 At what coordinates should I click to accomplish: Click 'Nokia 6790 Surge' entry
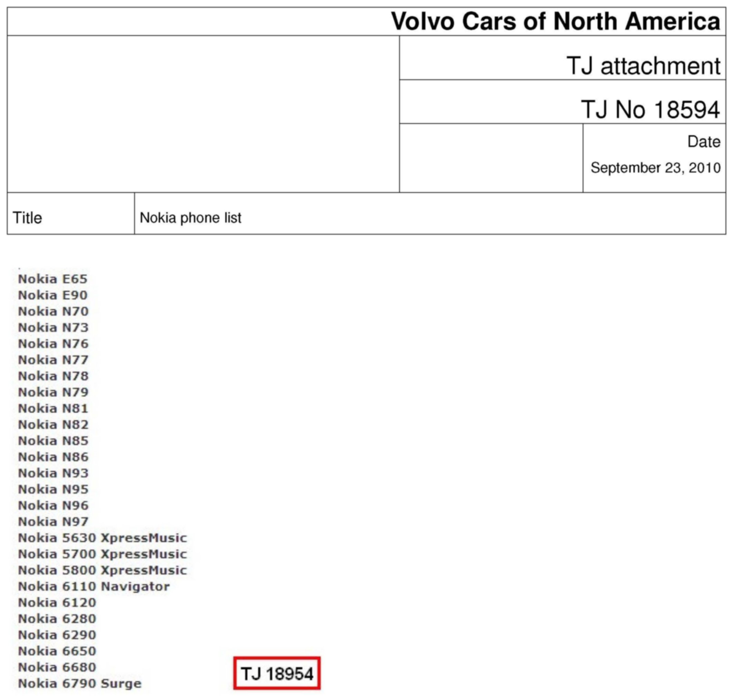(80, 684)
